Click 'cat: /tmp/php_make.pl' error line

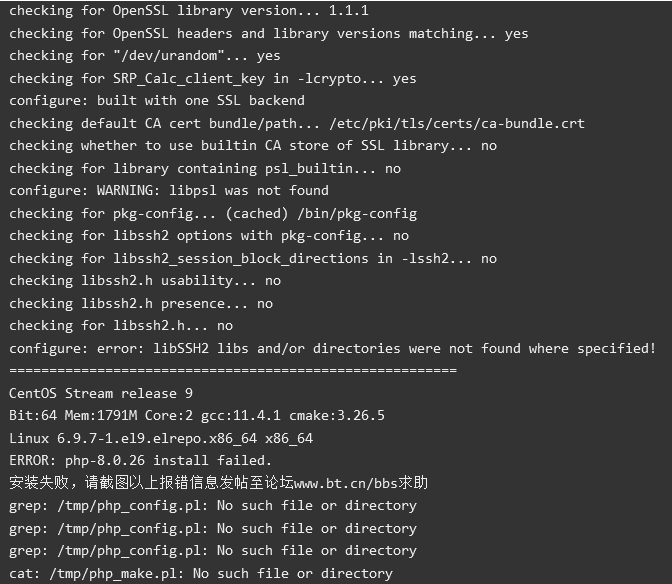(x=201, y=573)
